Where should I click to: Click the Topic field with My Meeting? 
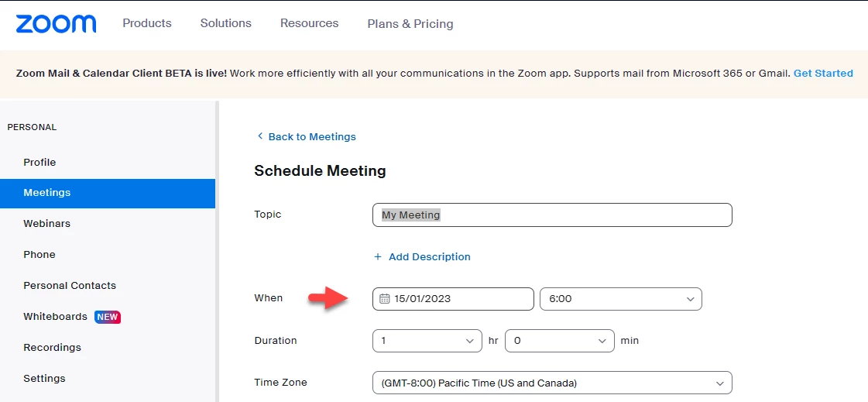pos(552,215)
